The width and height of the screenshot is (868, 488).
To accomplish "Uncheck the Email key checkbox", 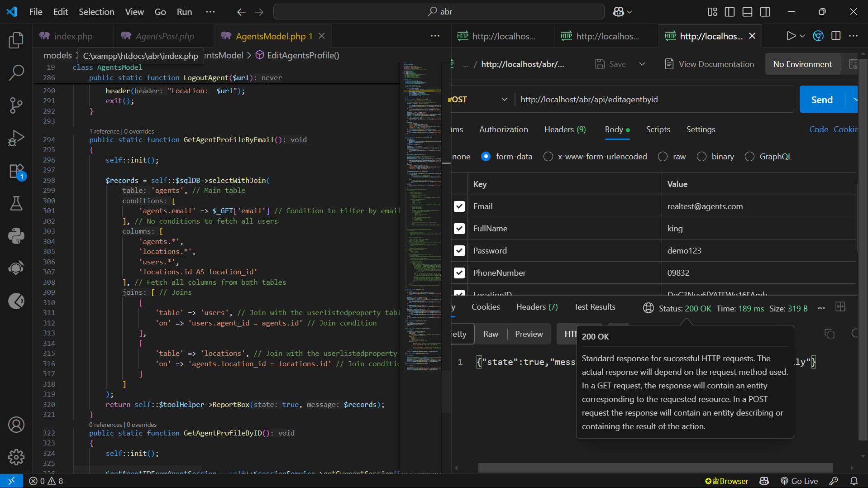I will (459, 206).
